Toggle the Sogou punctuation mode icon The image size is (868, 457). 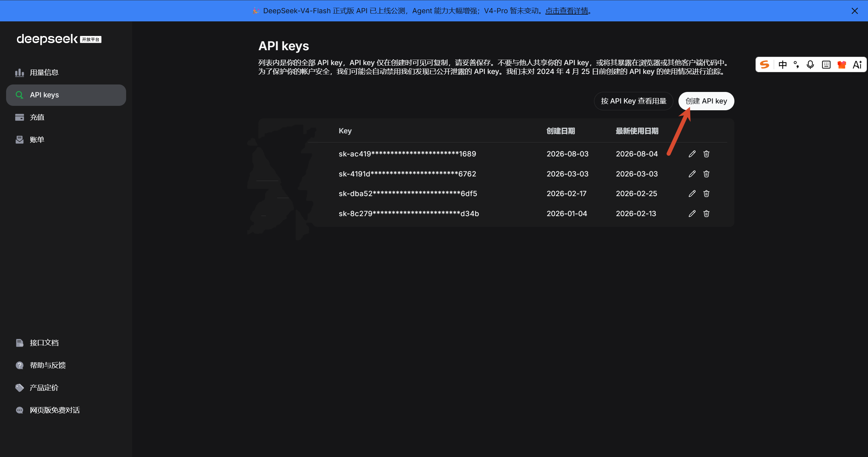796,64
